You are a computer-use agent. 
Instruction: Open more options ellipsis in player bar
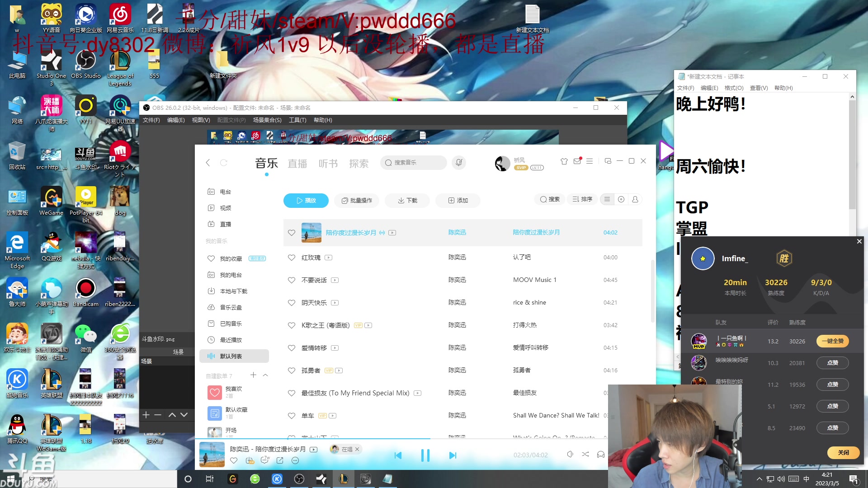[295, 460]
